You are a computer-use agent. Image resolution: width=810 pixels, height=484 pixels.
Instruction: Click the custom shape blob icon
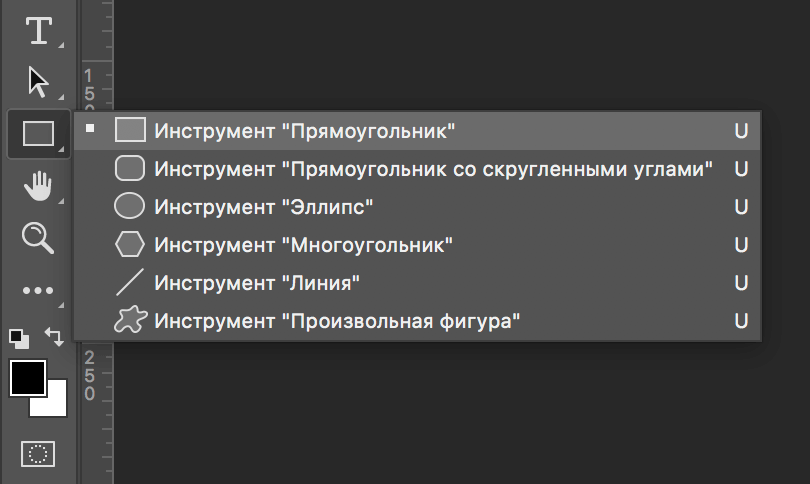click(130, 321)
